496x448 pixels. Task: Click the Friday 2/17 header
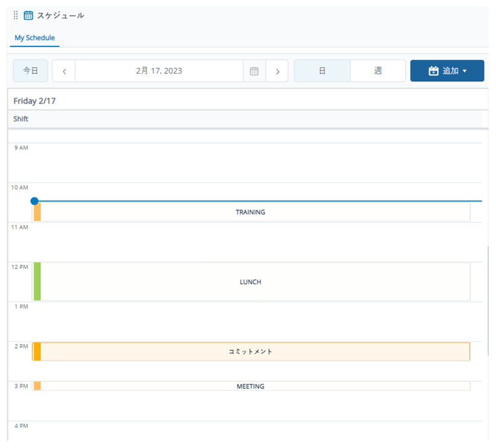tap(34, 101)
